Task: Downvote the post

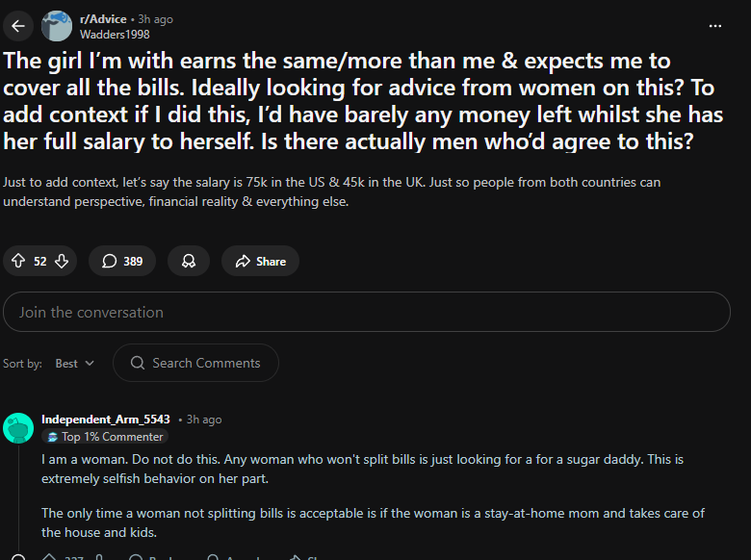Action: 62,261
